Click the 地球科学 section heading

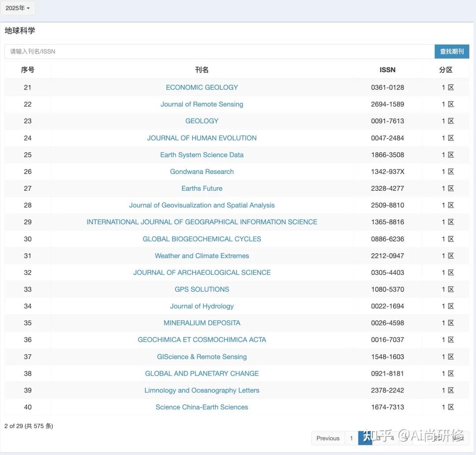pyautogui.click(x=20, y=31)
